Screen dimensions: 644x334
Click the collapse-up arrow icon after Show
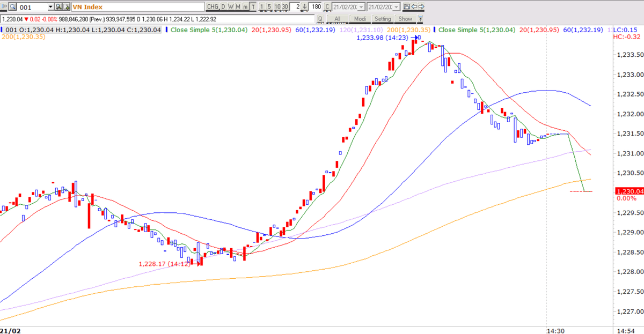coord(421,18)
